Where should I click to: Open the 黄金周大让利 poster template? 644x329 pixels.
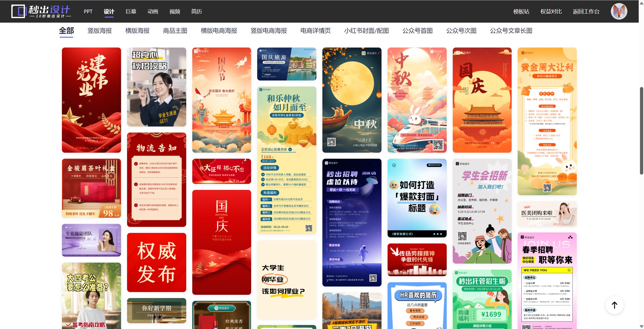(547, 121)
